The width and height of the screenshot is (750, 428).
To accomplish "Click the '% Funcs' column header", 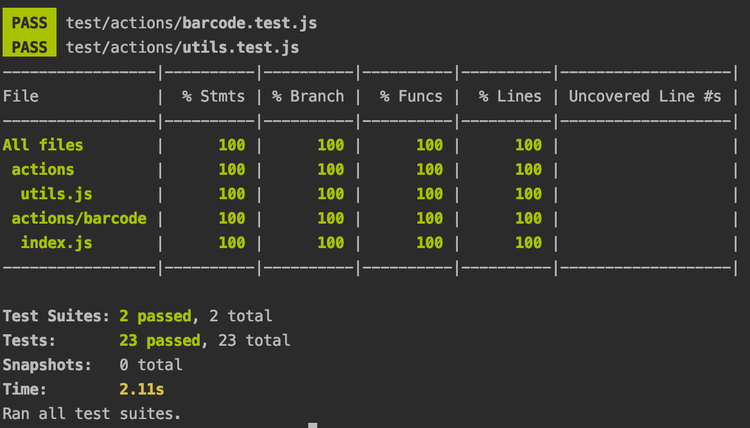I will 411,96.
